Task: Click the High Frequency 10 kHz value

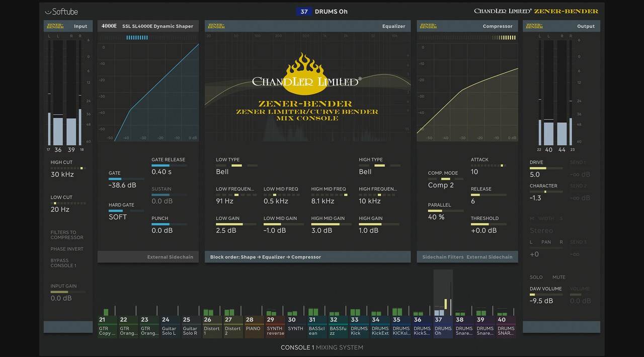Action: pyautogui.click(x=370, y=201)
